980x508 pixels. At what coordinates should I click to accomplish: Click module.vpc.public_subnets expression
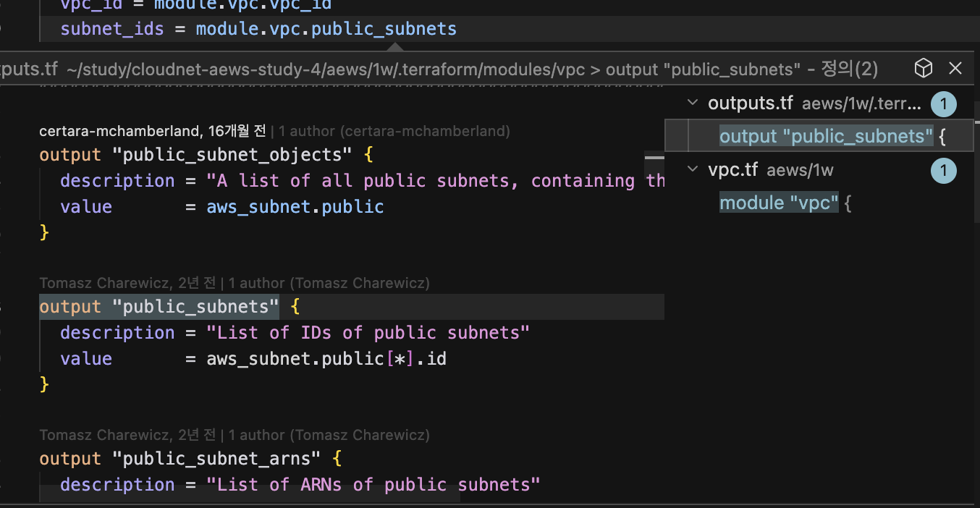point(326,29)
